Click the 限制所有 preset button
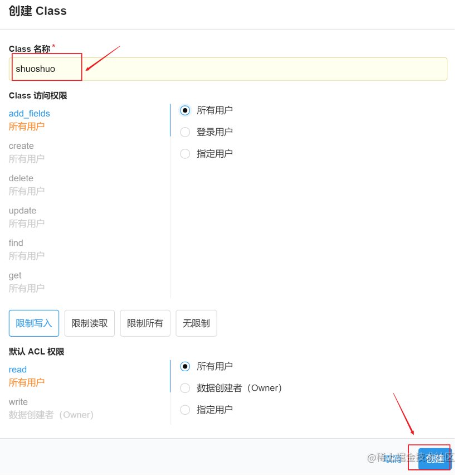This screenshot has height=476, width=468. point(145,323)
